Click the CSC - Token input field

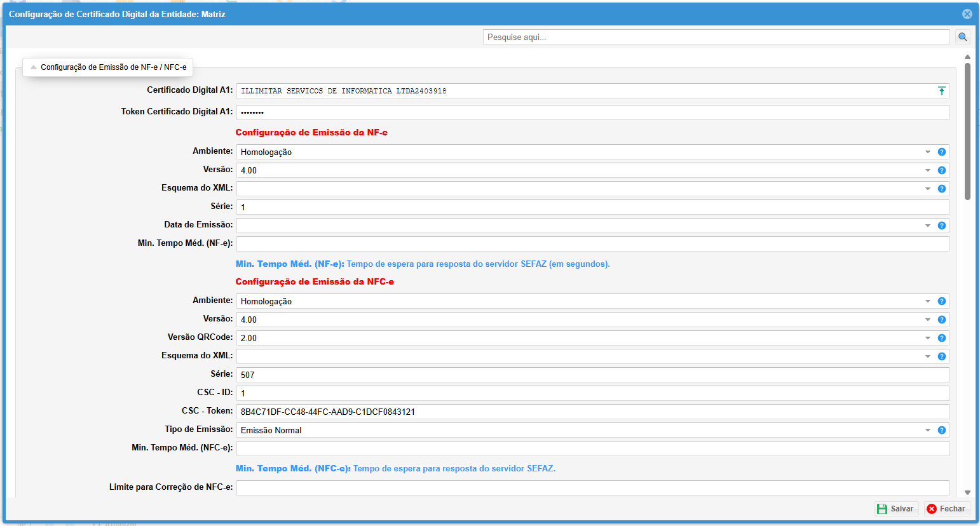(x=592, y=412)
